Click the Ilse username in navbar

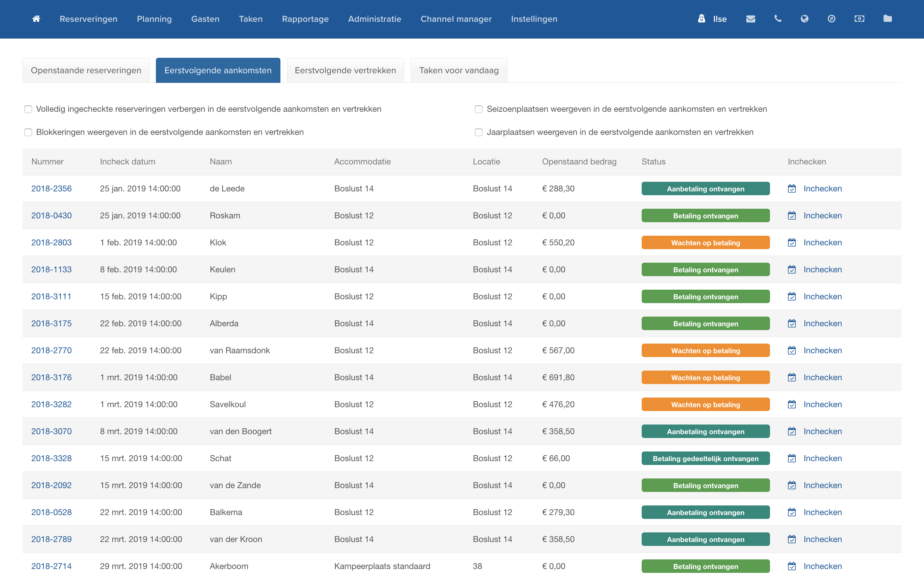pyautogui.click(x=720, y=19)
